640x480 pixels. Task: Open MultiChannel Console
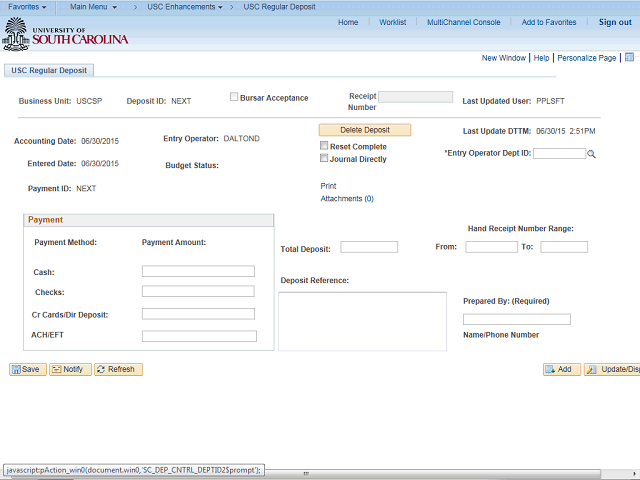[464, 22]
